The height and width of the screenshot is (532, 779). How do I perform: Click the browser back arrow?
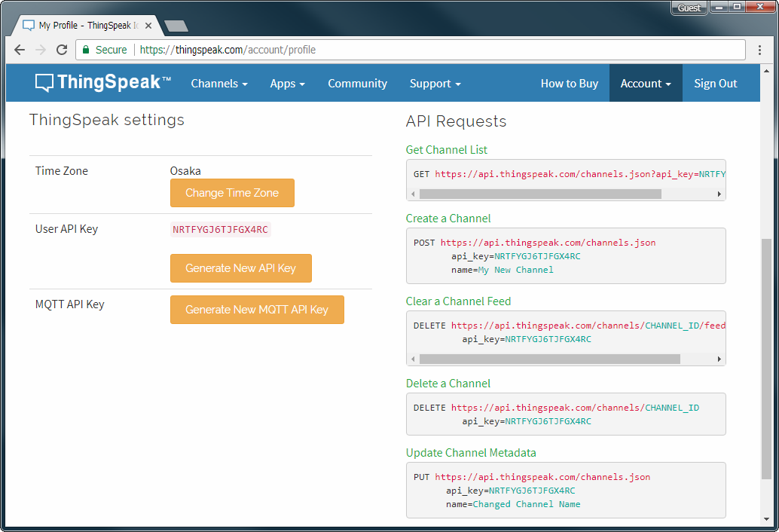pos(20,50)
